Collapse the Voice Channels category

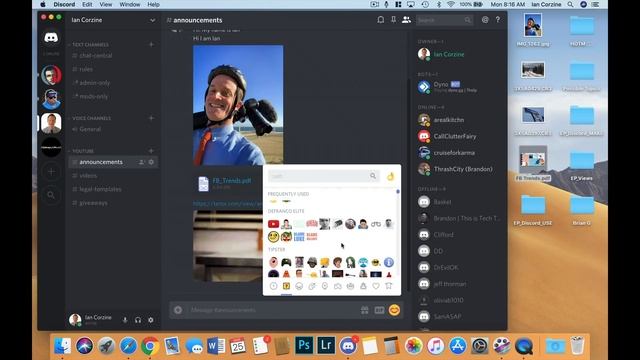(x=91, y=118)
